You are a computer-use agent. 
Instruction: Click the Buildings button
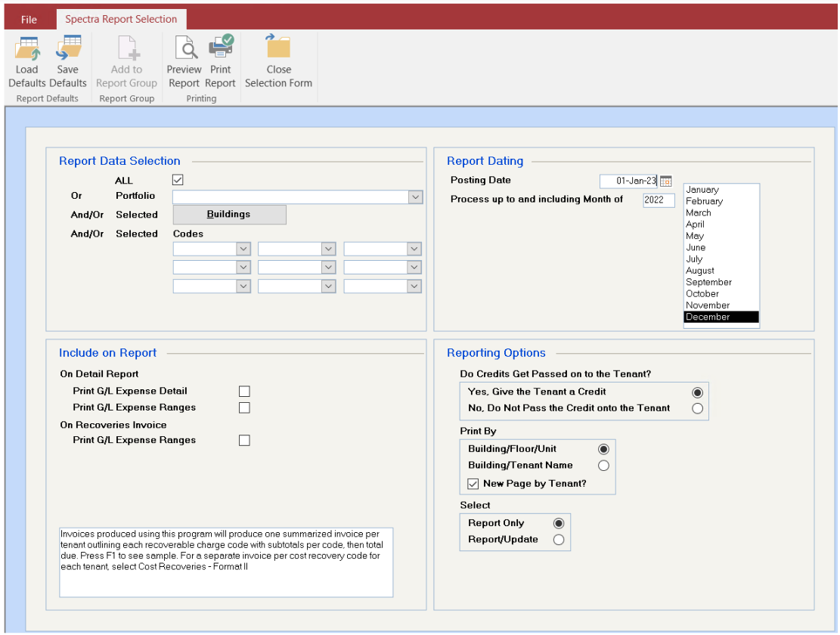pyautogui.click(x=229, y=215)
